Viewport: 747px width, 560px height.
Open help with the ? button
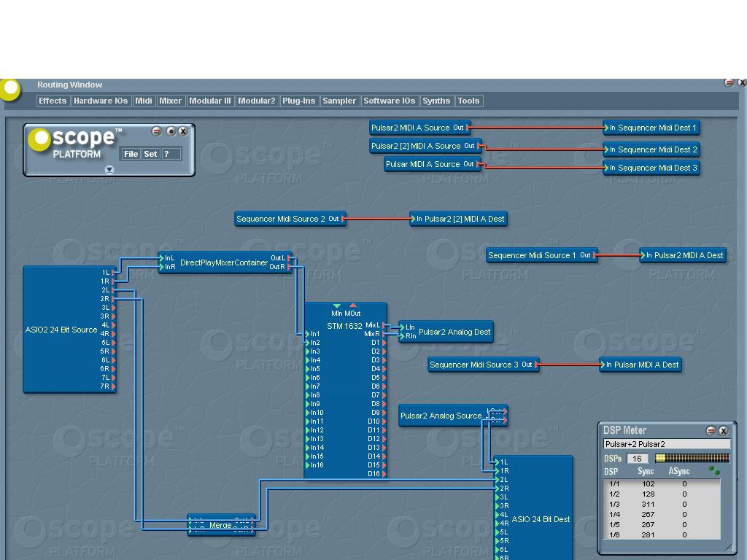[x=171, y=154]
